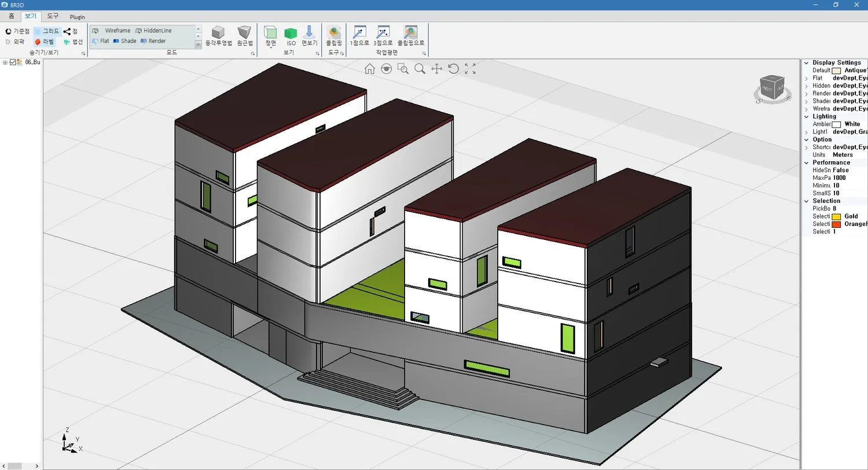This screenshot has height=470, width=868.
Task: Collapse the Lighting section
Action: tap(806, 116)
